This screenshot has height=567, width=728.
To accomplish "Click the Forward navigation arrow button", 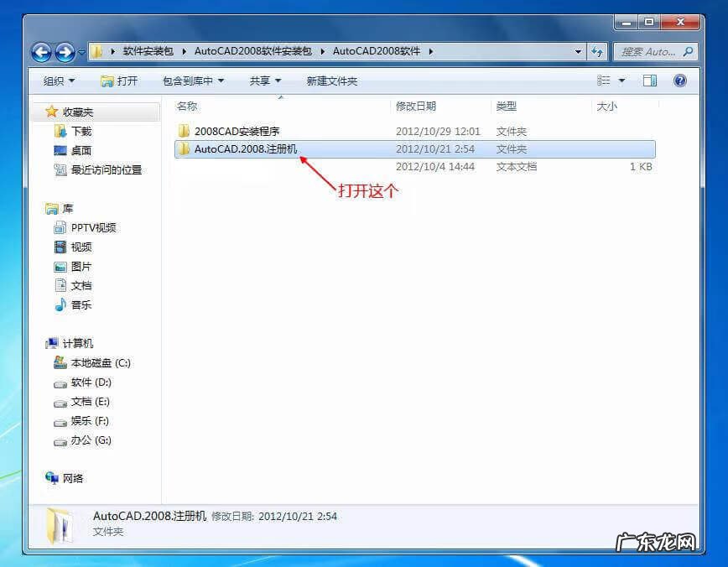I will click(65, 52).
